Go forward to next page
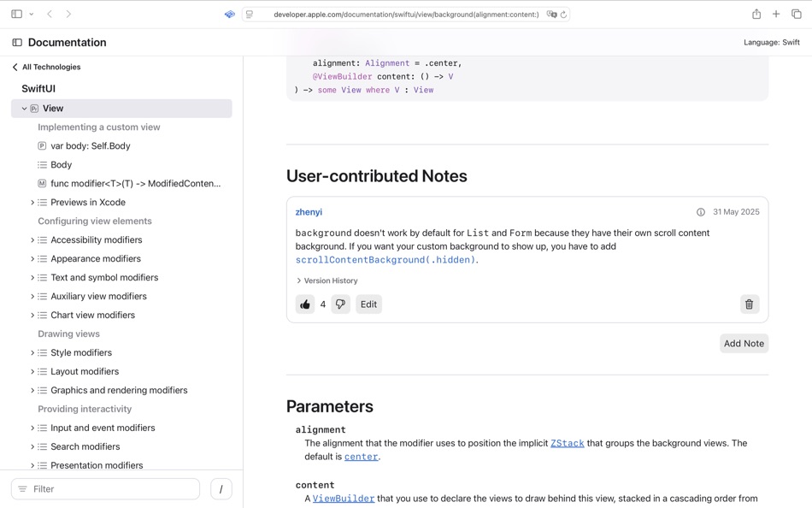Screen dimensions: 812x508 pyautogui.click(x=68, y=14)
